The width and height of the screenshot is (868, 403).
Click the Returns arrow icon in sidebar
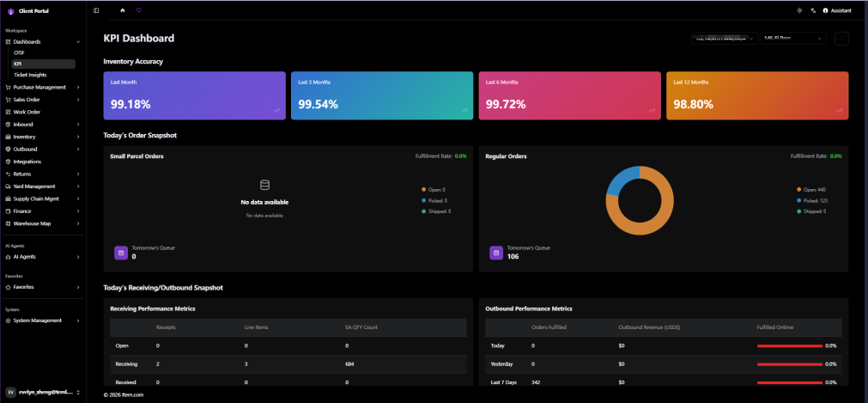tap(9, 174)
